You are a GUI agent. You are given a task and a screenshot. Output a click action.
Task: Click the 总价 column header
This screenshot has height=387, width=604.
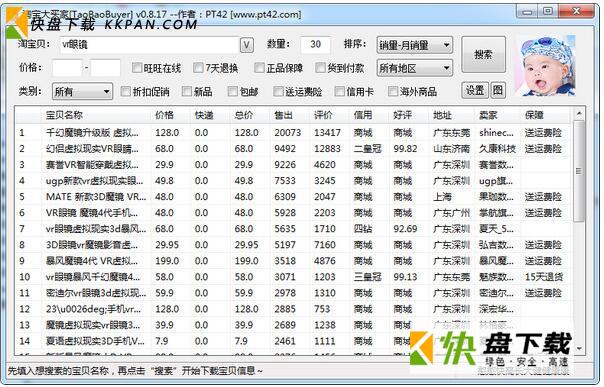(x=250, y=115)
